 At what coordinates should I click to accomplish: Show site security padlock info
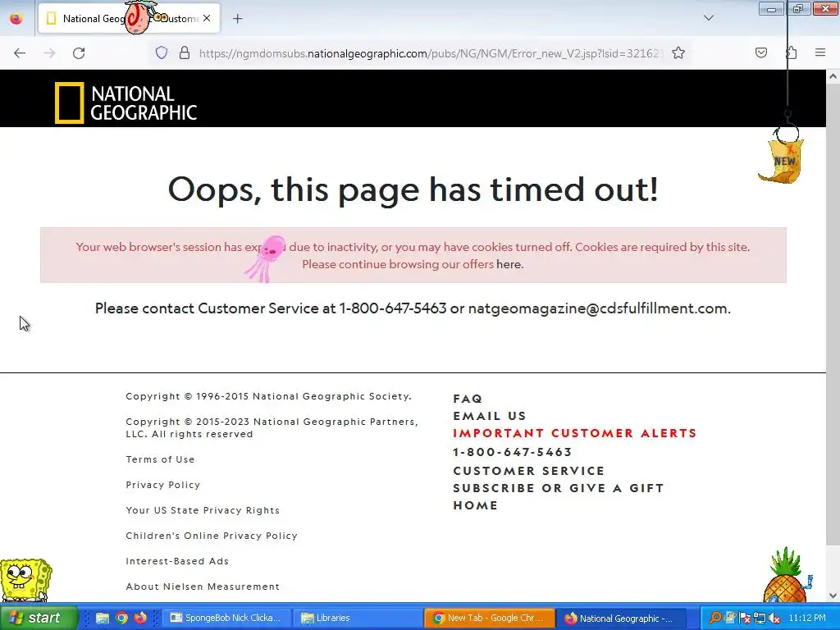click(x=185, y=52)
